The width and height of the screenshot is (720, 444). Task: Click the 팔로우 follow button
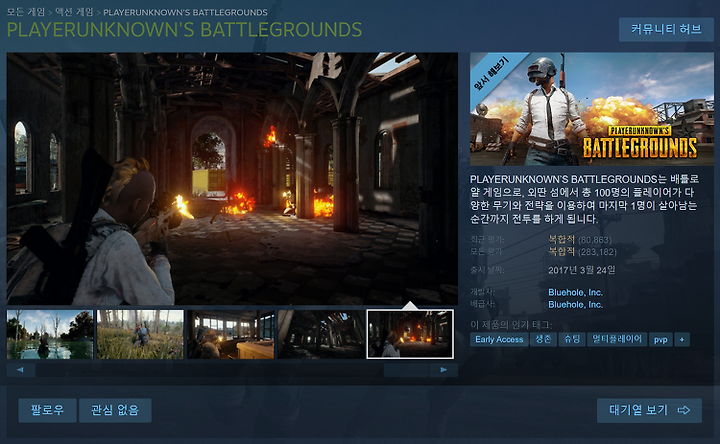tap(47, 410)
